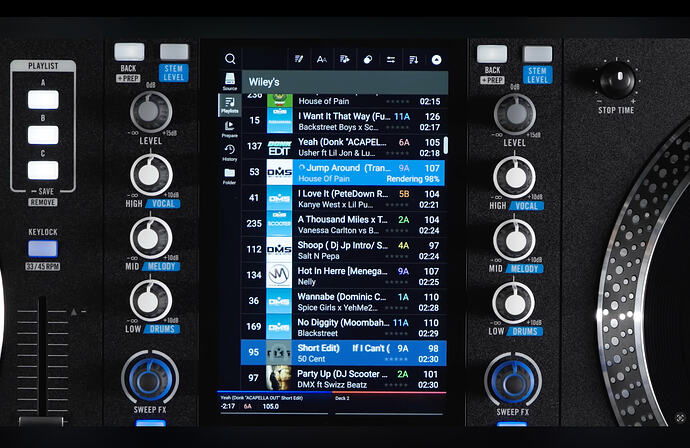The width and height of the screenshot is (690, 448).
Task: Touch the Stop Time knob
Action: pyautogui.click(x=617, y=80)
